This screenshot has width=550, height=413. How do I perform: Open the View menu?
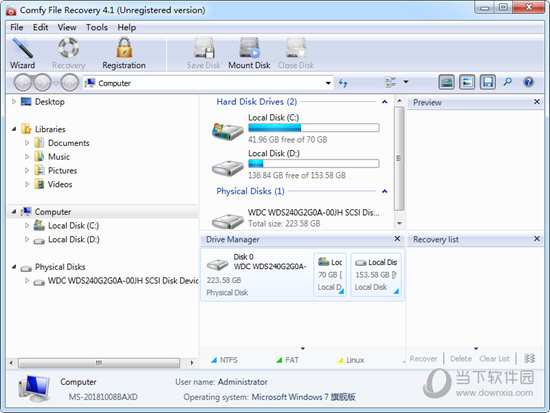click(67, 27)
